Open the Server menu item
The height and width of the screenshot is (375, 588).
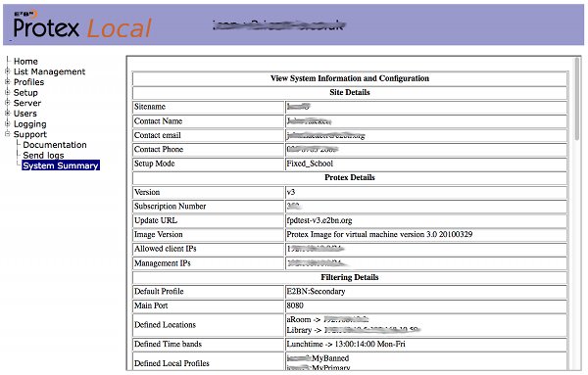click(27, 103)
